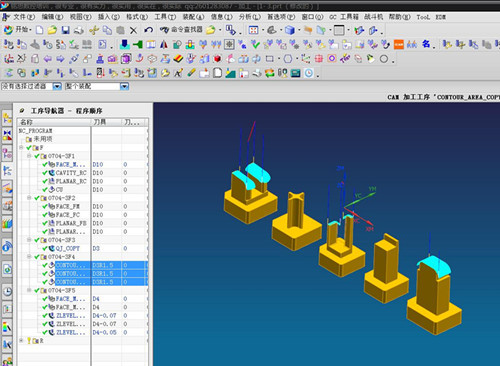
Task: Delete selection with the black X icon
Action: pos(133,31)
